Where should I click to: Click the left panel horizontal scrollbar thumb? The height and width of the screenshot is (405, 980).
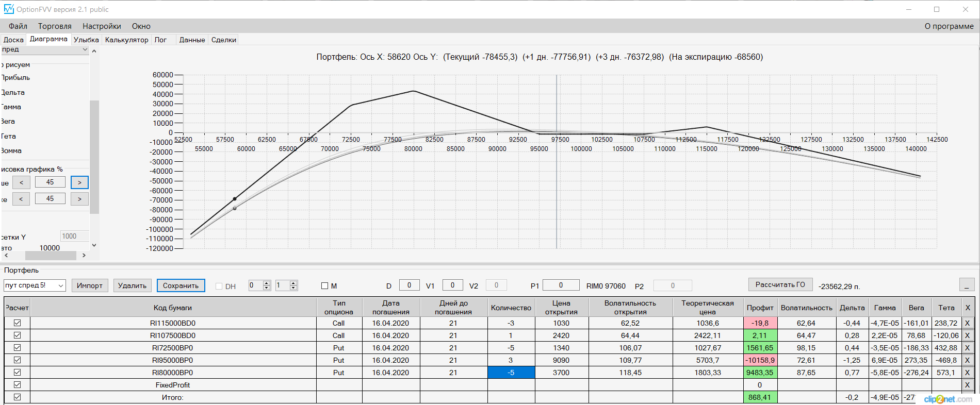pos(51,256)
